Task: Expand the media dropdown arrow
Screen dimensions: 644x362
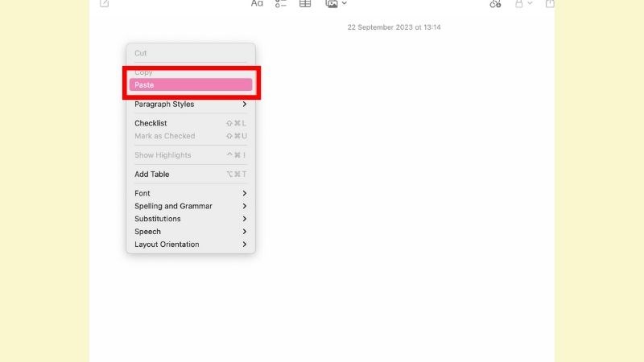Action: point(345,3)
